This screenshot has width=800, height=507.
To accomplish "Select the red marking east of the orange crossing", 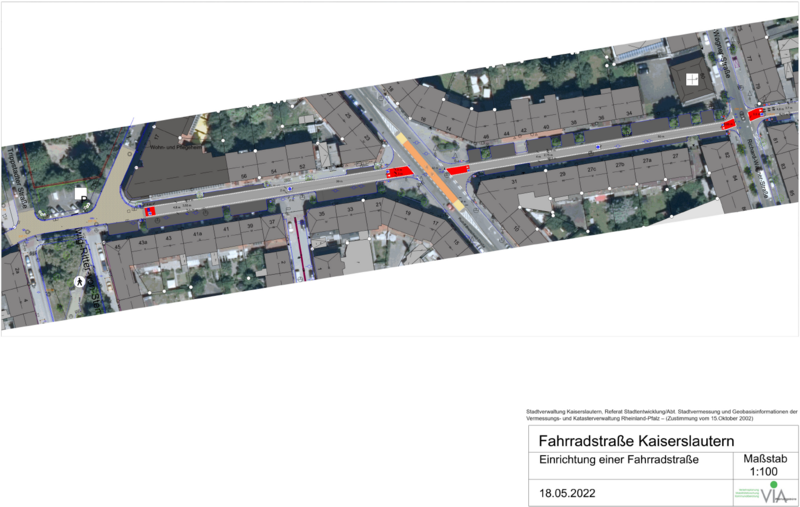I will coord(458,171).
